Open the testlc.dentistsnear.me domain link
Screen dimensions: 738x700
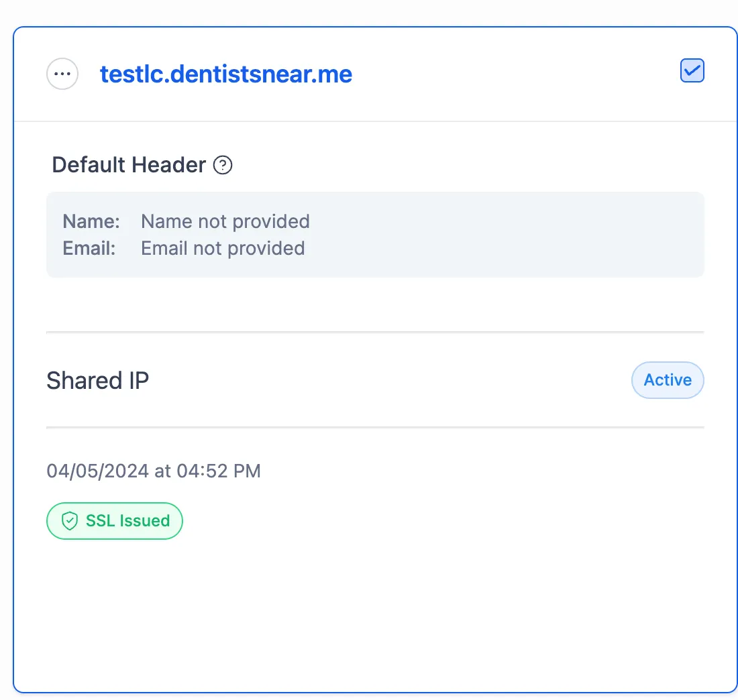coord(226,74)
